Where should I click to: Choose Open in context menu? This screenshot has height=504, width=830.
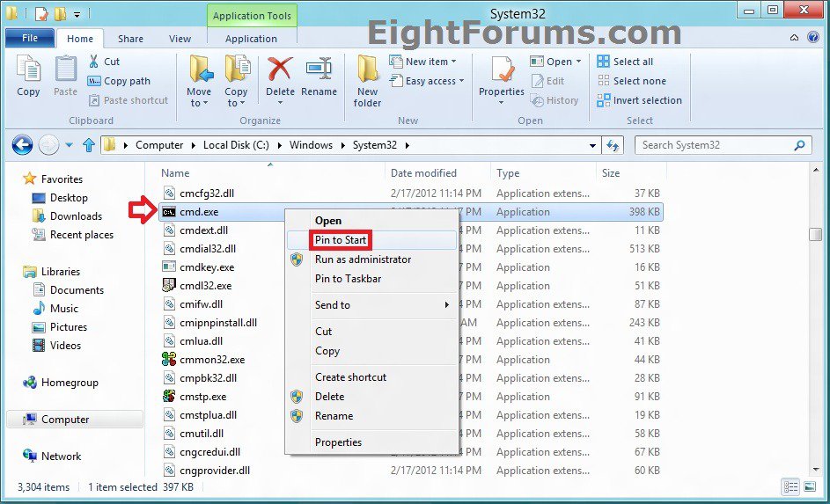coord(371,221)
